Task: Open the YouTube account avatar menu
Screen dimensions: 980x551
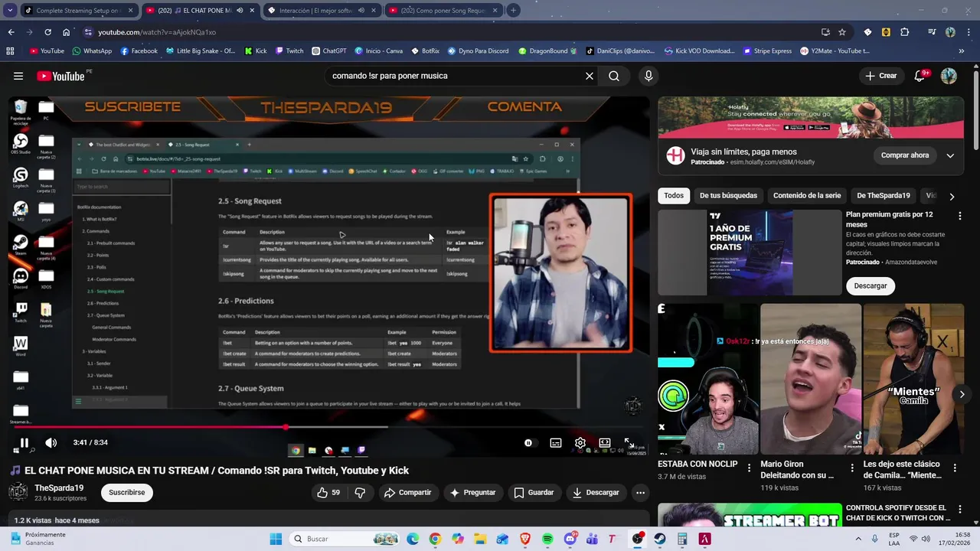Action: pyautogui.click(x=949, y=76)
